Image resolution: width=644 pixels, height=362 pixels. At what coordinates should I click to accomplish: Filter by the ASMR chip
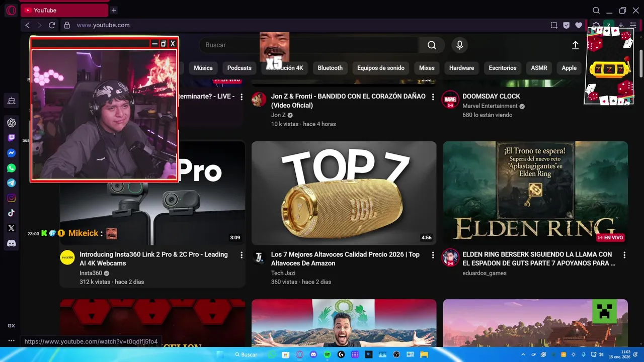click(x=539, y=68)
